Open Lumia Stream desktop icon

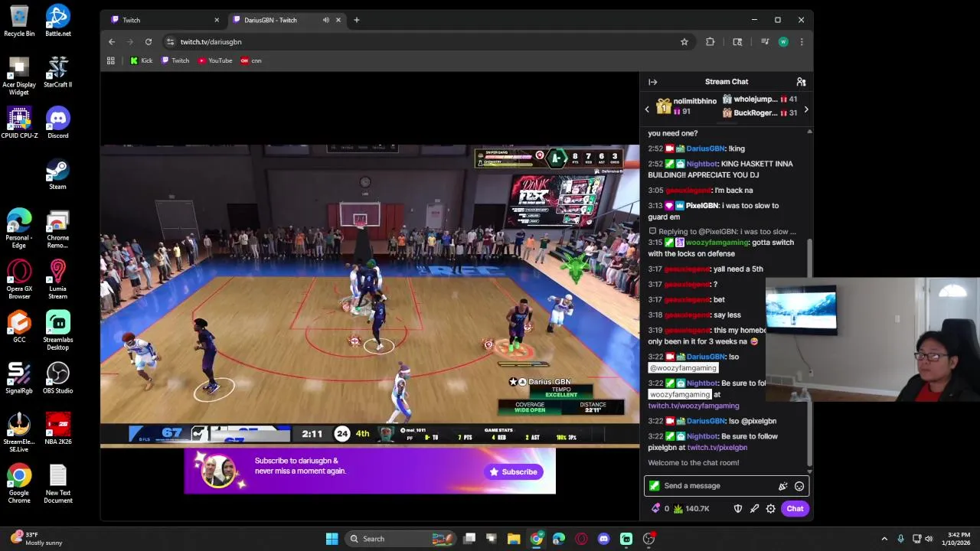58,280
